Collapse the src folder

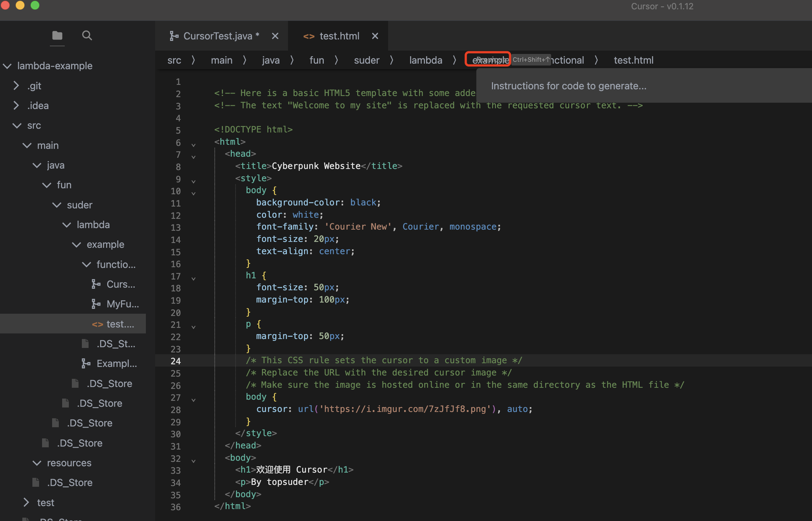pos(17,125)
